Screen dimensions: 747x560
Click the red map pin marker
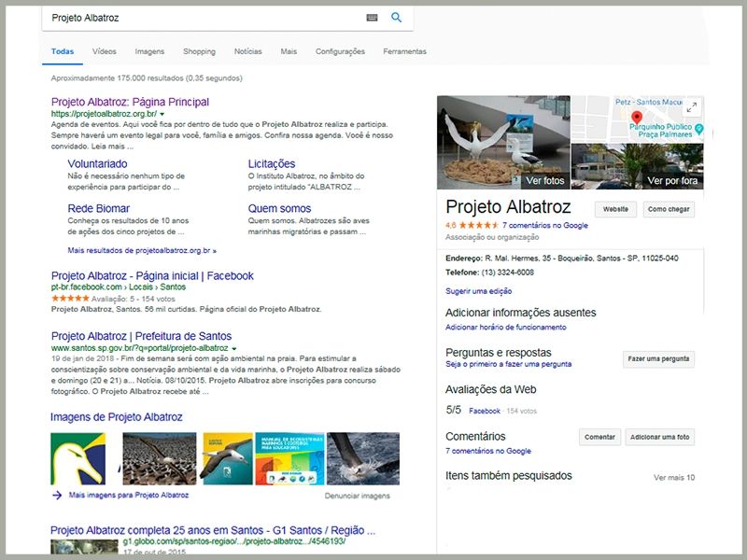[x=636, y=117]
